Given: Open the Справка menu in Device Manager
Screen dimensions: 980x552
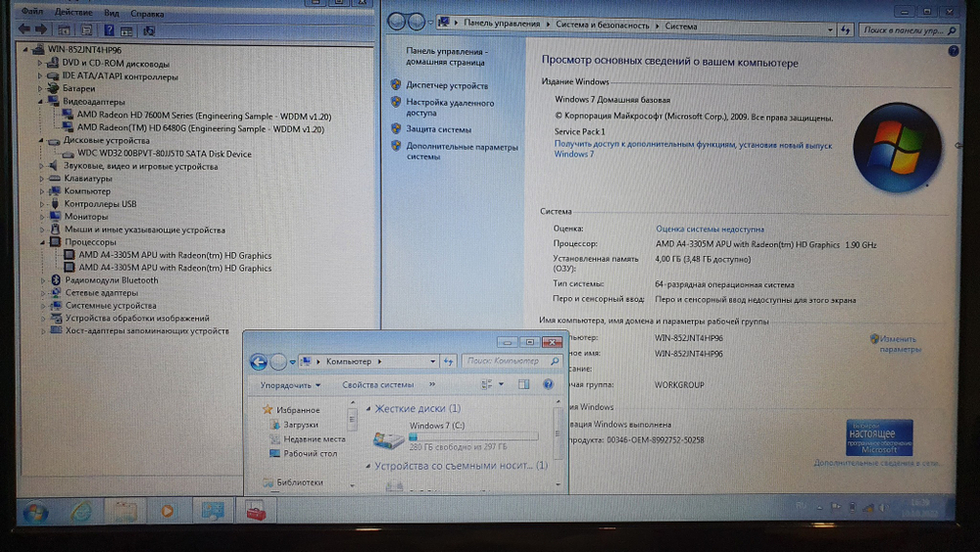Looking at the screenshot, I should pyautogui.click(x=147, y=13).
